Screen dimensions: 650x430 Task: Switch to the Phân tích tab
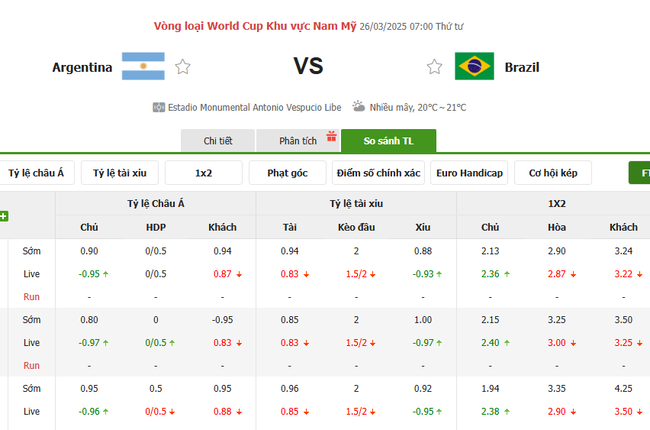point(296,141)
